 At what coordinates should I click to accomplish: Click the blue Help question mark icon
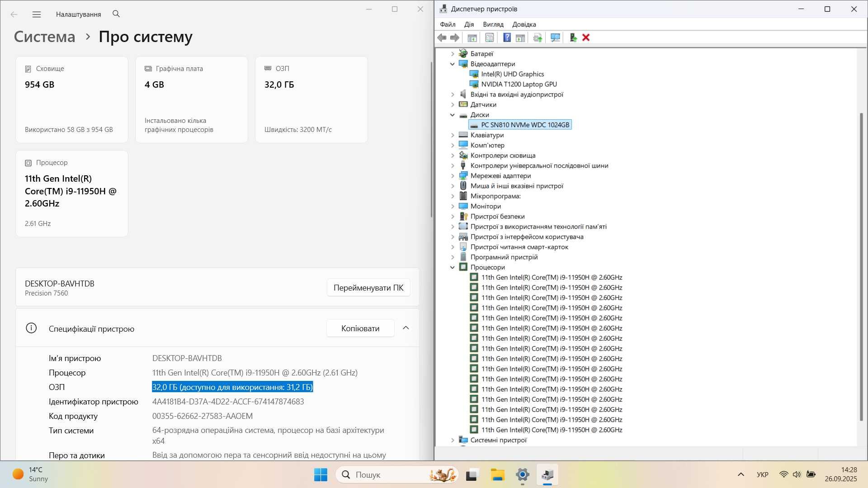(507, 38)
